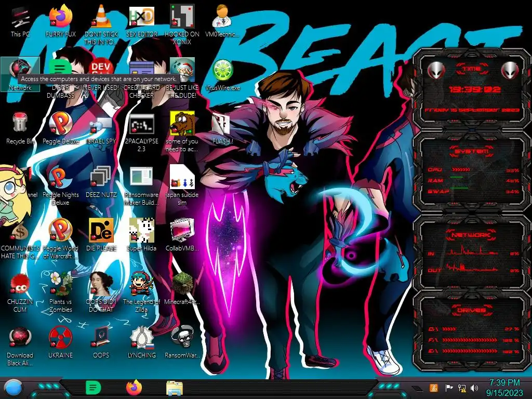Click the SYSTEM header in widget
This screenshot has width=532, height=399.
click(472, 151)
